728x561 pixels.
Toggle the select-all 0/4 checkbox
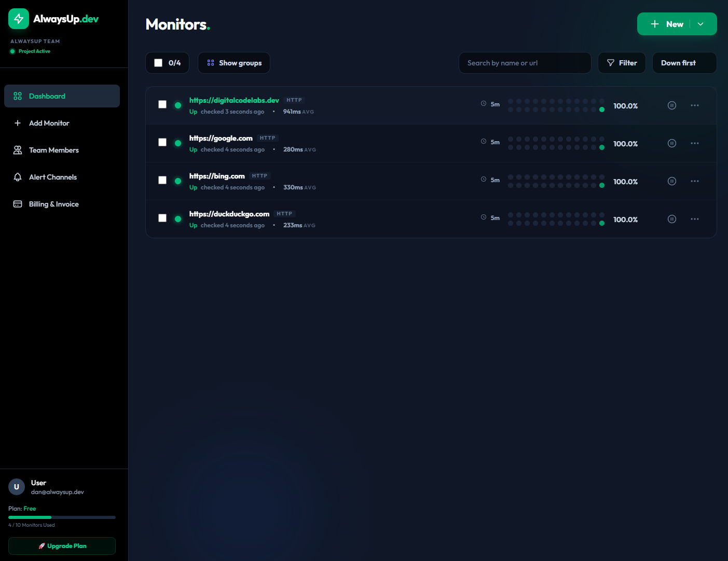click(x=158, y=63)
